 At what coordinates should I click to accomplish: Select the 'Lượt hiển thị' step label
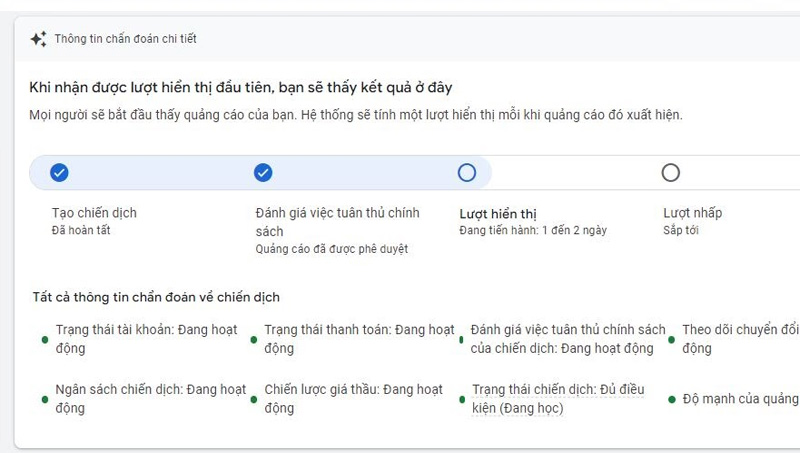coord(498,213)
